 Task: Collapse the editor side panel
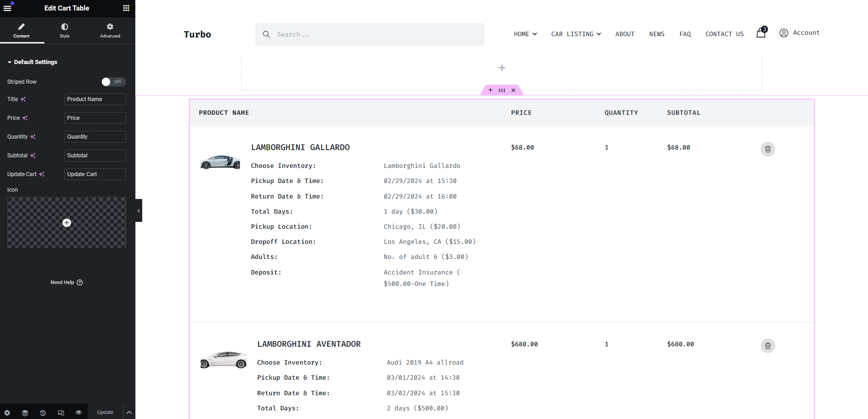pos(138,210)
